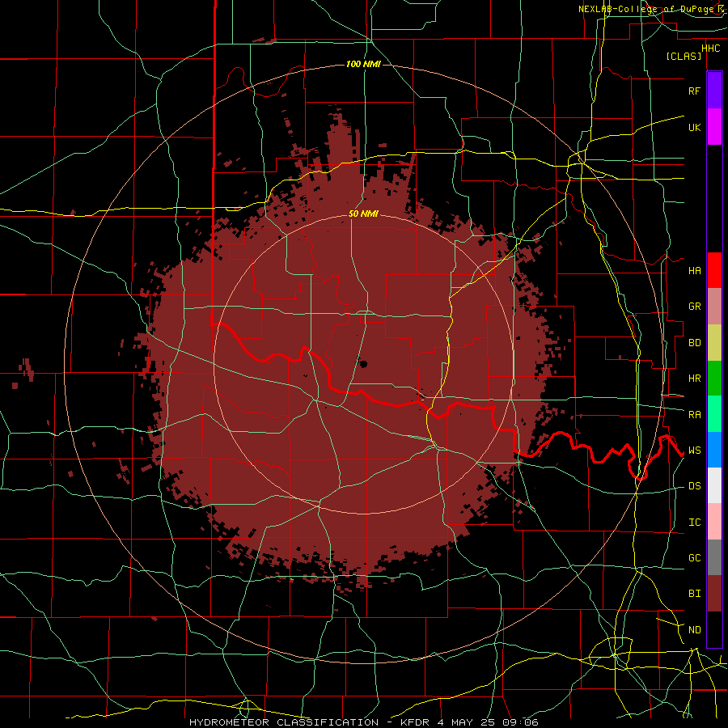Click the HHC product label
728x728 pixels.
pyautogui.click(x=711, y=49)
